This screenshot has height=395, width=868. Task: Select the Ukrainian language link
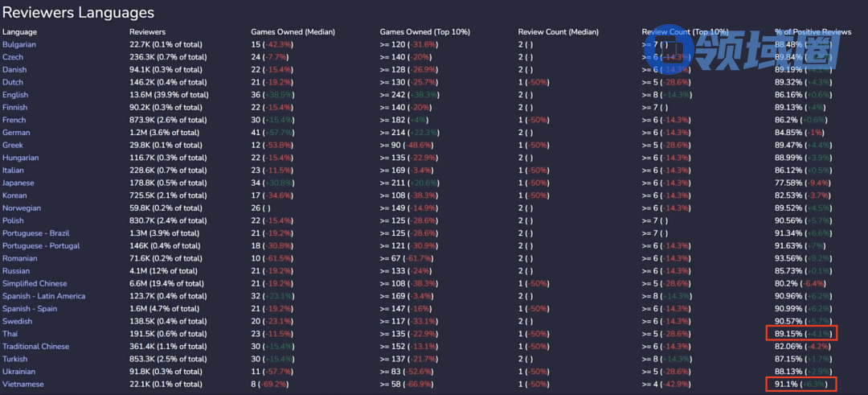20,372
